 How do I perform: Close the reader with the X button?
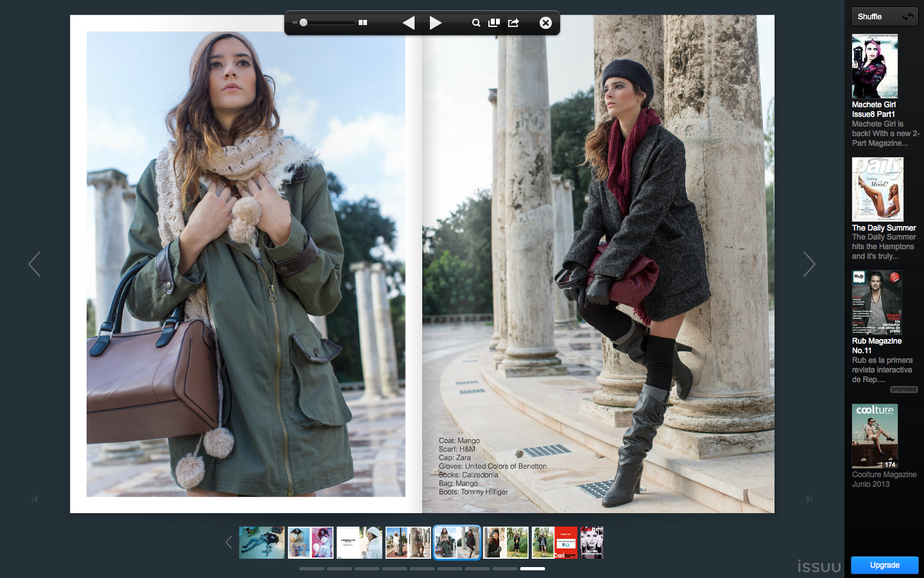point(545,22)
